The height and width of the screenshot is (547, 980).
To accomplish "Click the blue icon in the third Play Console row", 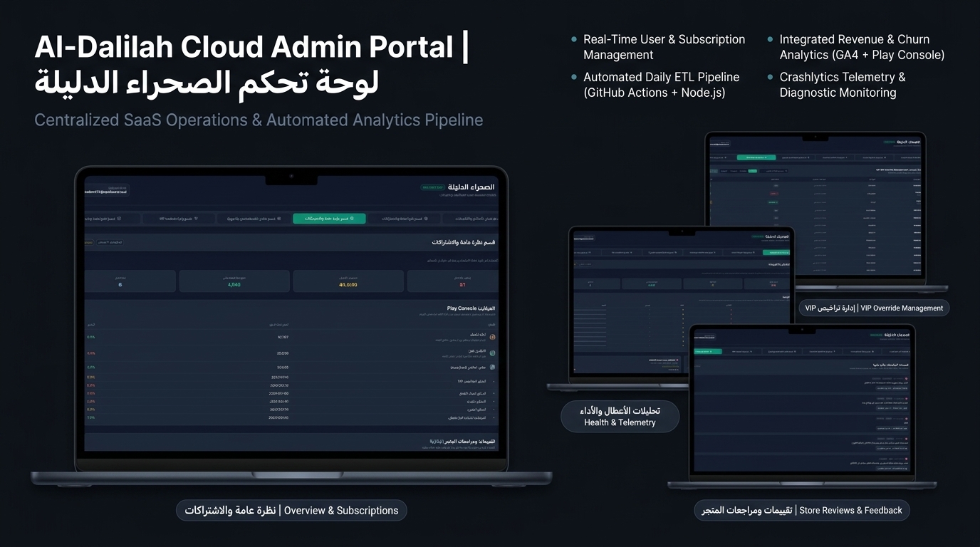I will [493, 368].
